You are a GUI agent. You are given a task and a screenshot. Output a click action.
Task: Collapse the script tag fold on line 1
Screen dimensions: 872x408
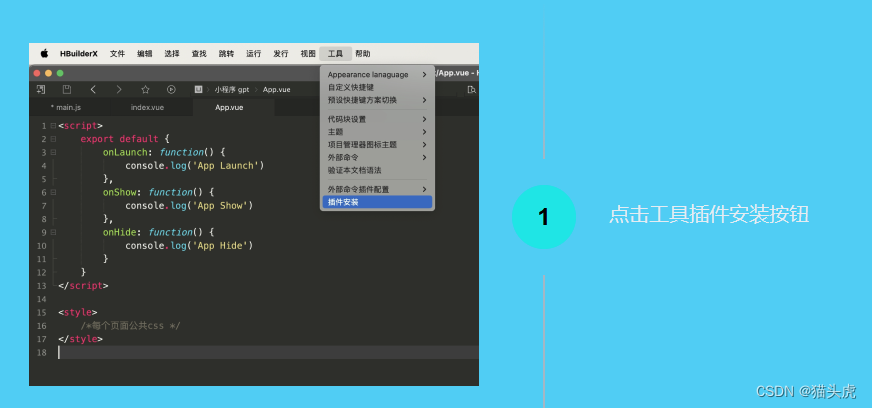click(53, 126)
